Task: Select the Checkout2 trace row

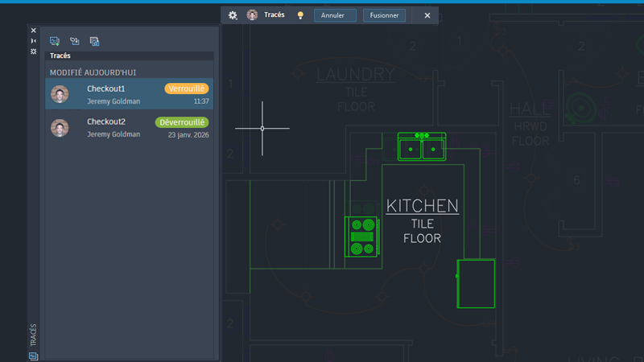Action: (x=129, y=128)
